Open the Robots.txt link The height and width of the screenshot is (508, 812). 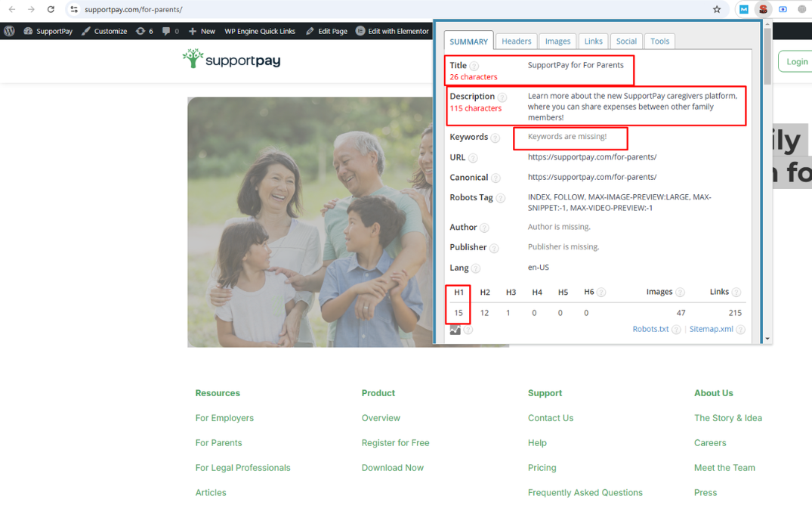pos(650,330)
